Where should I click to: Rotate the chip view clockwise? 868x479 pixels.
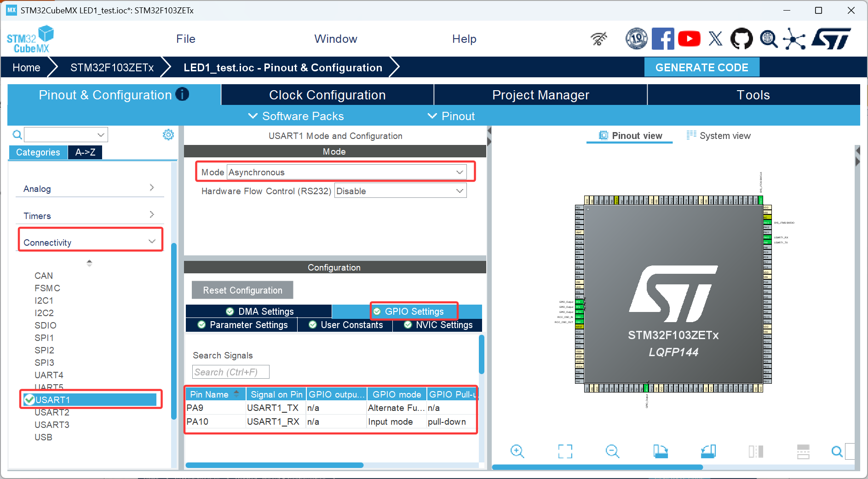pyautogui.click(x=661, y=451)
